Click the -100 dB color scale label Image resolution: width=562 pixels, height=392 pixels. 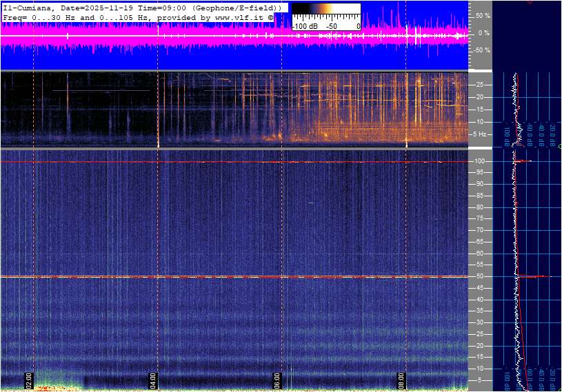tap(304, 26)
